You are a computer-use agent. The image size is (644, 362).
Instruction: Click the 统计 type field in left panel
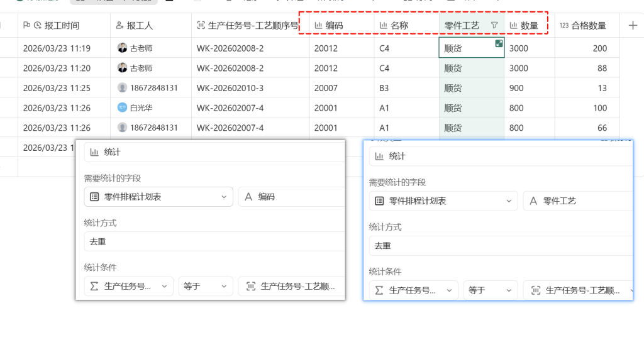pos(214,152)
